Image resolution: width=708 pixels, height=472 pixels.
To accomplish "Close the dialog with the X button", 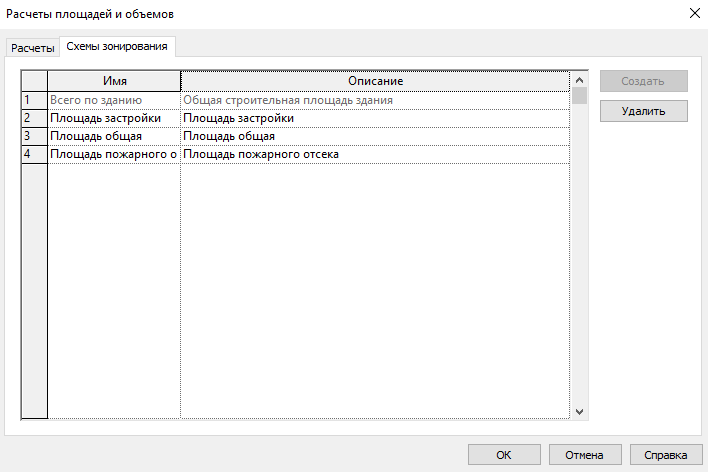I will coord(693,13).
